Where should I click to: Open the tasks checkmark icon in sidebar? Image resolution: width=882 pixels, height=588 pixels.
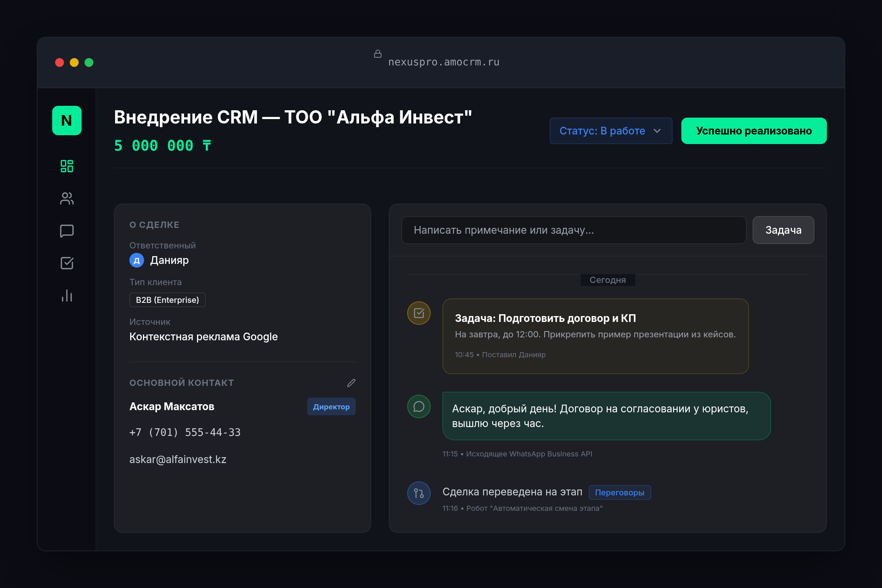click(x=67, y=263)
